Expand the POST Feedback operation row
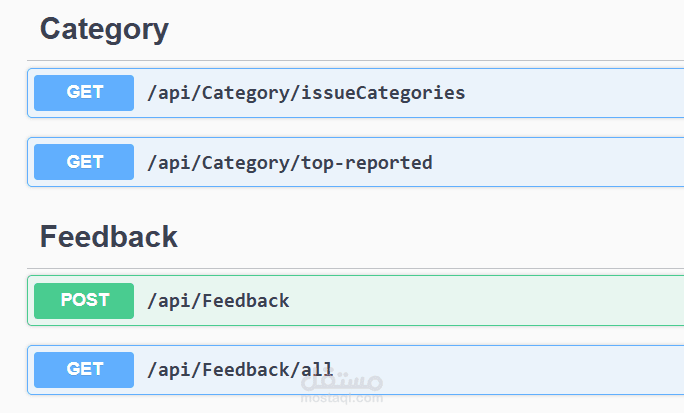This screenshot has height=413, width=684. 500,301
